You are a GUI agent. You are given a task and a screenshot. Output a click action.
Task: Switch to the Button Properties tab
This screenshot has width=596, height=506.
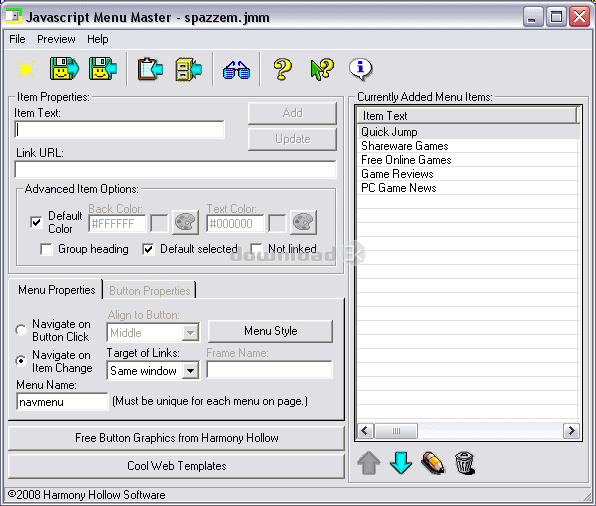pos(150,291)
